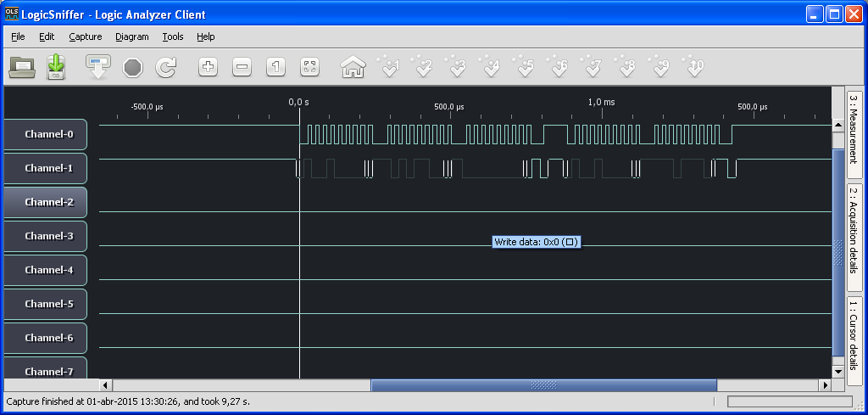Open the Help menu
The height and width of the screenshot is (415, 868).
[x=205, y=36]
